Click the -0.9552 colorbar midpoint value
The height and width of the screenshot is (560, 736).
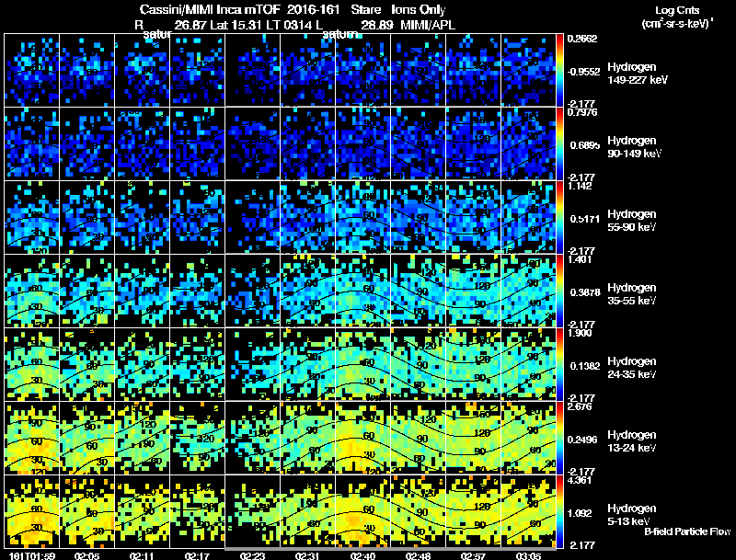click(583, 72)
